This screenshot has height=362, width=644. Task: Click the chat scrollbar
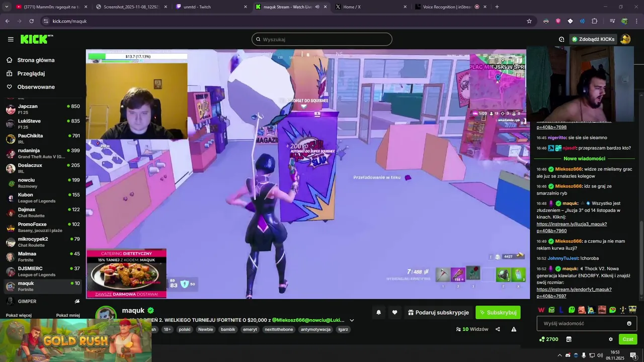(641, 257)
